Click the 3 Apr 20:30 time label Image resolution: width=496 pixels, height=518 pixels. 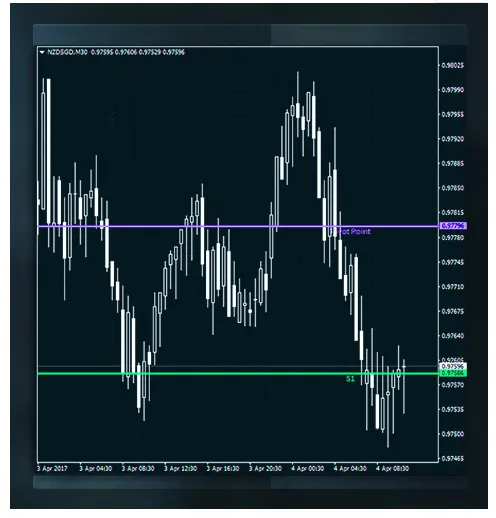click(265, 468)
